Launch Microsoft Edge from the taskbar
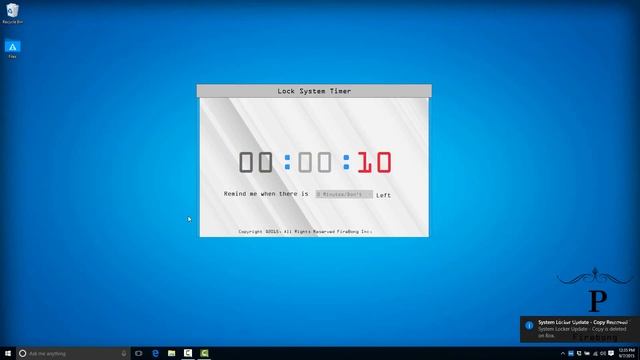 tap(156, 353)
